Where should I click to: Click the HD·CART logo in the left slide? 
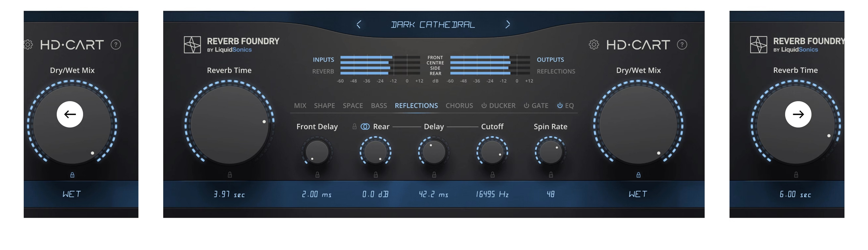(72, 44)
